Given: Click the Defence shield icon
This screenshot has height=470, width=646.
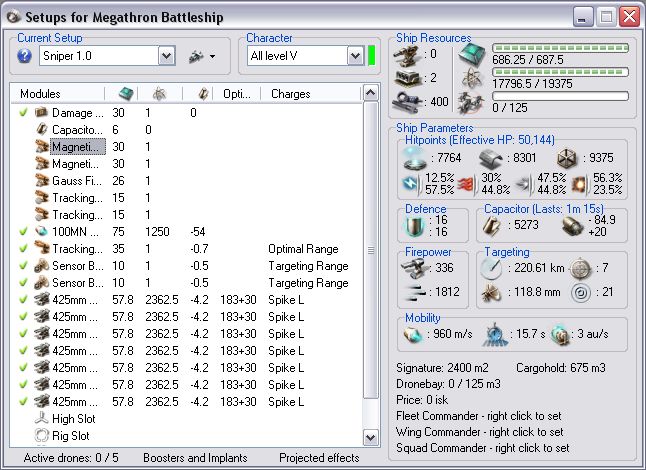Looking at the screenshot, I should (414, 226).
